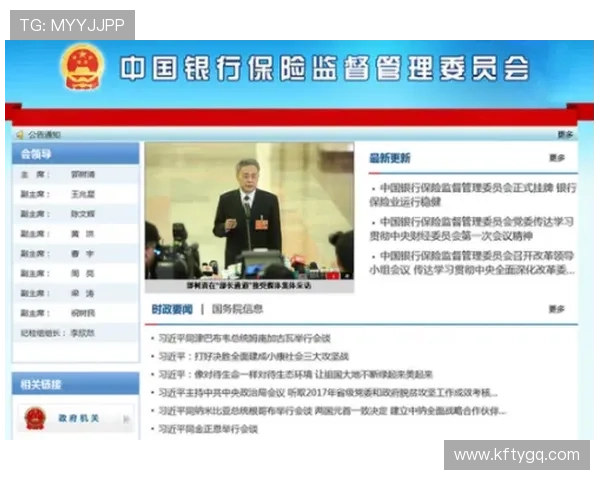Open the 副主席 王兆星 entry
This screenshot has width=600, height=480.
point(76,194)
